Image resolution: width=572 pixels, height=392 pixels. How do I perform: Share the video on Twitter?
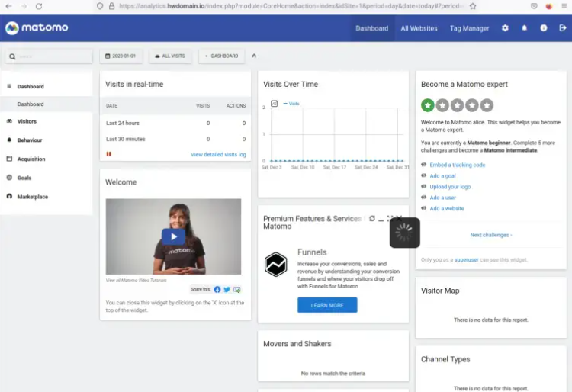coord(227,290)
